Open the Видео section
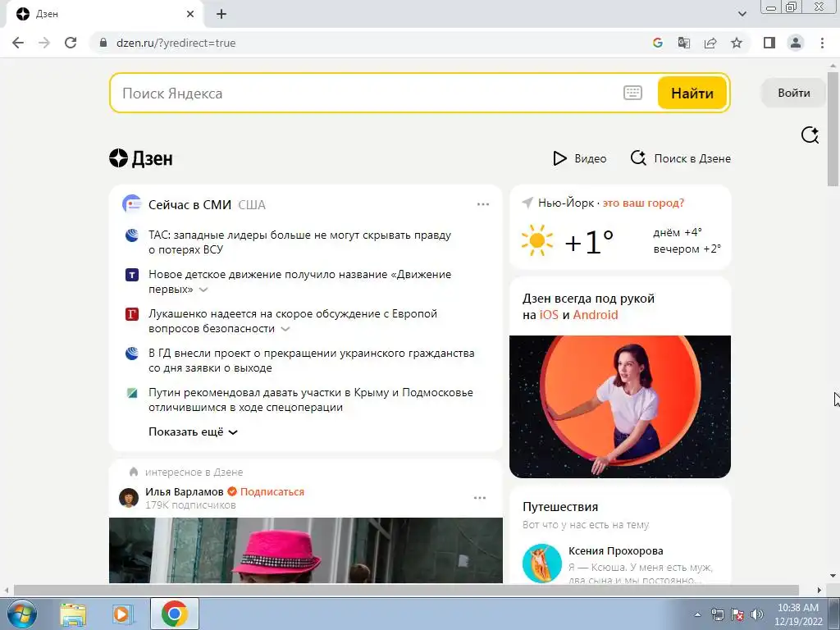The height and width of the screenshot is (630, 840). coord(579,158)
